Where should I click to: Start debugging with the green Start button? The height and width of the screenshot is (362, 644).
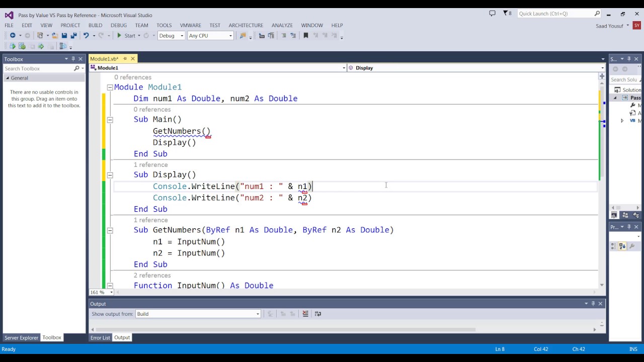click(x=126, y=35)
